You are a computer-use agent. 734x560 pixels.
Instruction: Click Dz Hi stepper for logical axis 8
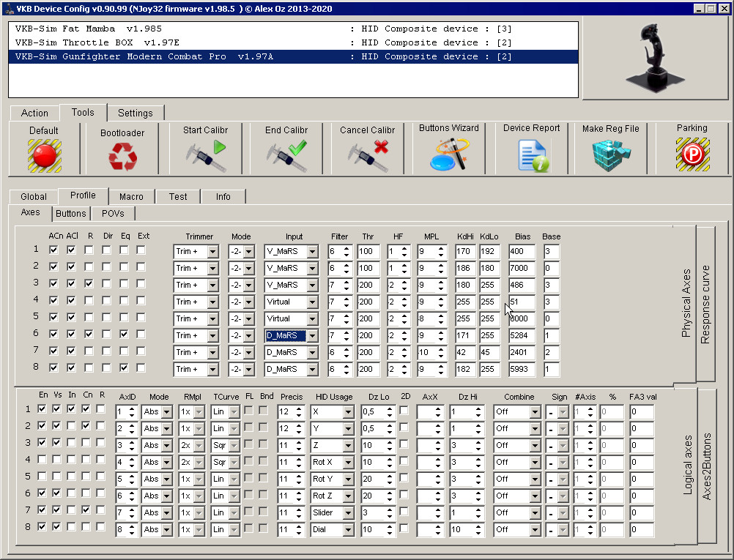tap(478, 529)
